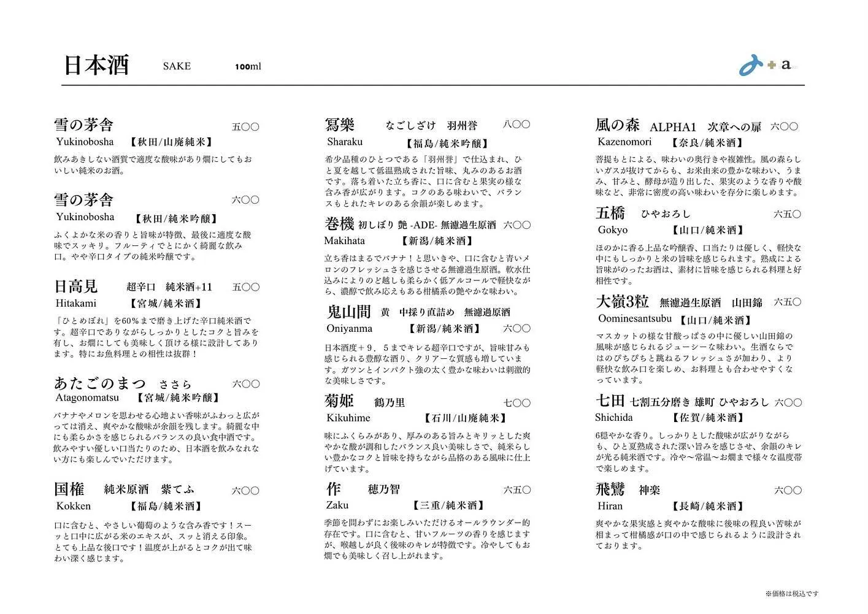Click the ひやおろし descriptor of 五橋
Viewport: 868px width, 614px height.
pyautogui.click(x=666, y=214)
